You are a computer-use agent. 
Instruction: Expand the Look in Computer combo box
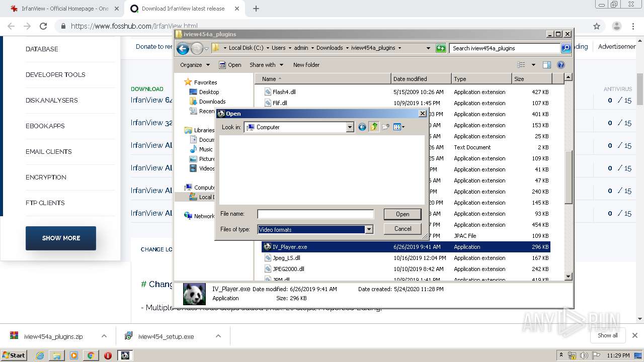[350, 127]
